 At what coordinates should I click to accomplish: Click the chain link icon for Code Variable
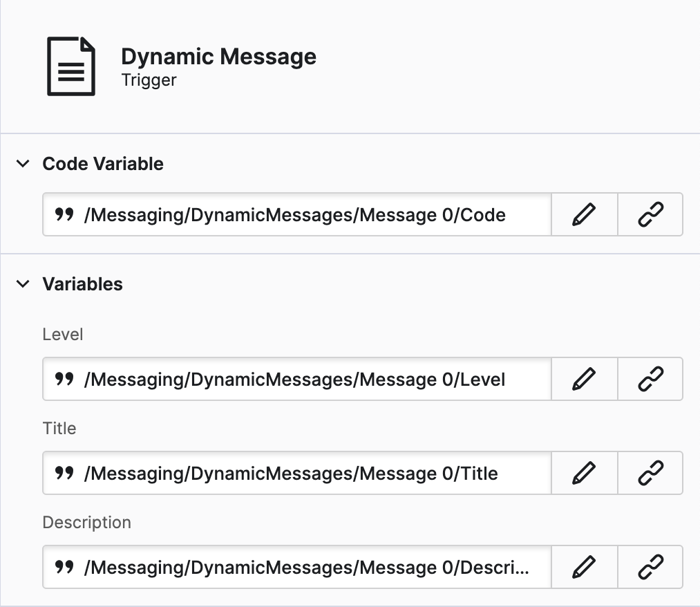(x=650, y=214)
